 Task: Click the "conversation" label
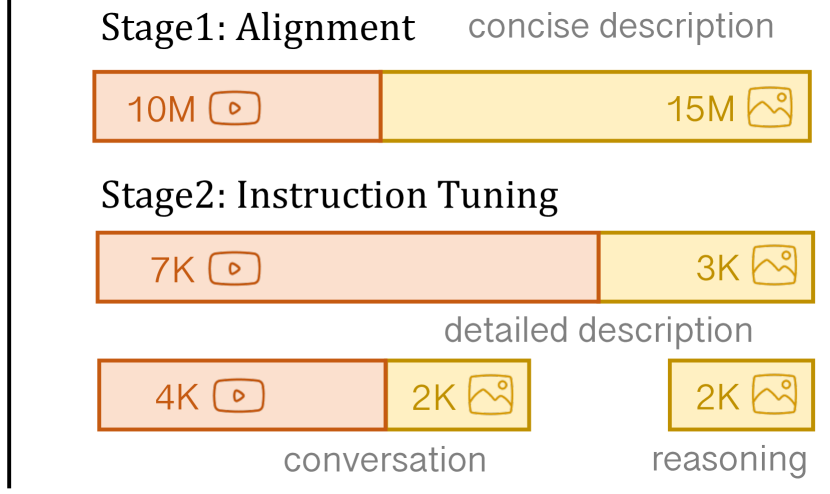(x=385, y=460)
